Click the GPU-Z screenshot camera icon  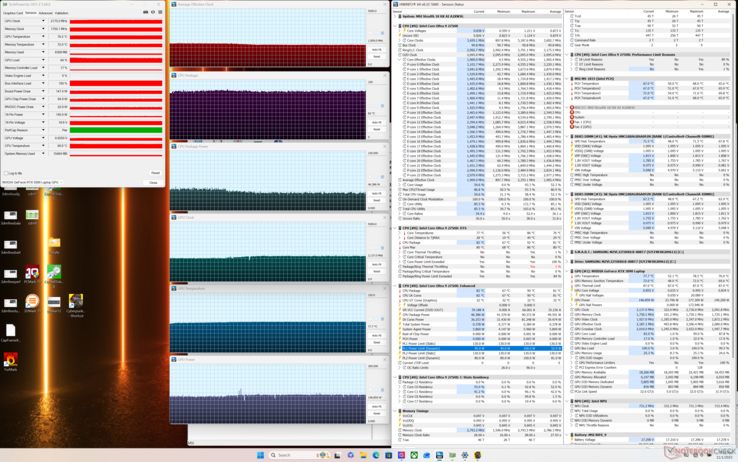tap(146, 13)
